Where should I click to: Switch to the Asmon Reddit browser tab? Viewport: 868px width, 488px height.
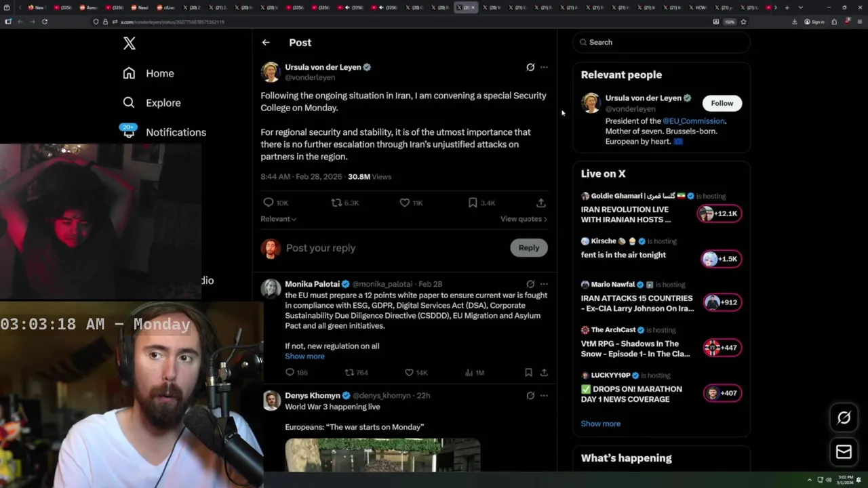pos(88,7)
